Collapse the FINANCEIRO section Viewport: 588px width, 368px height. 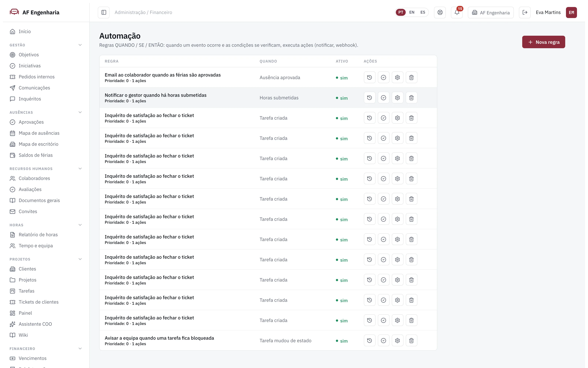click(80, 348)
